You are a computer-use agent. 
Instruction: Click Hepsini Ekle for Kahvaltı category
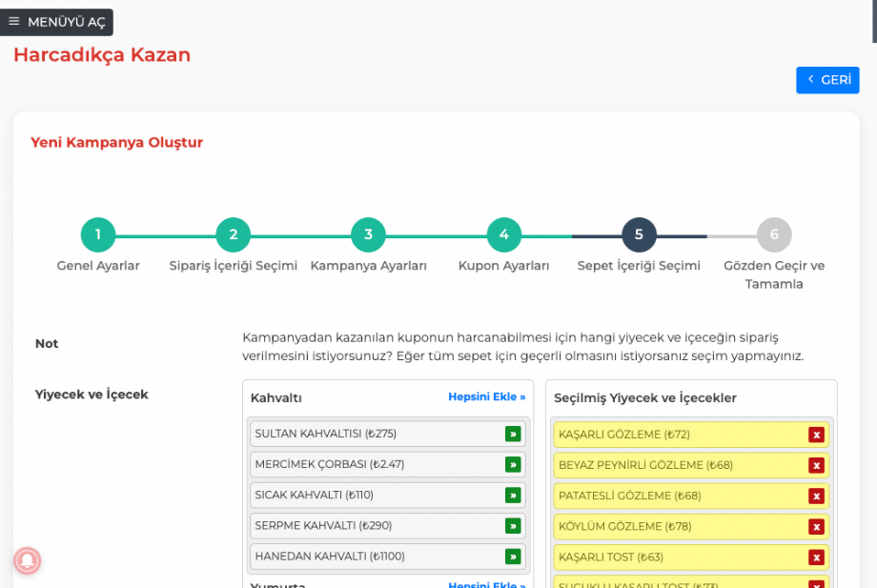(x=486, y=396)
